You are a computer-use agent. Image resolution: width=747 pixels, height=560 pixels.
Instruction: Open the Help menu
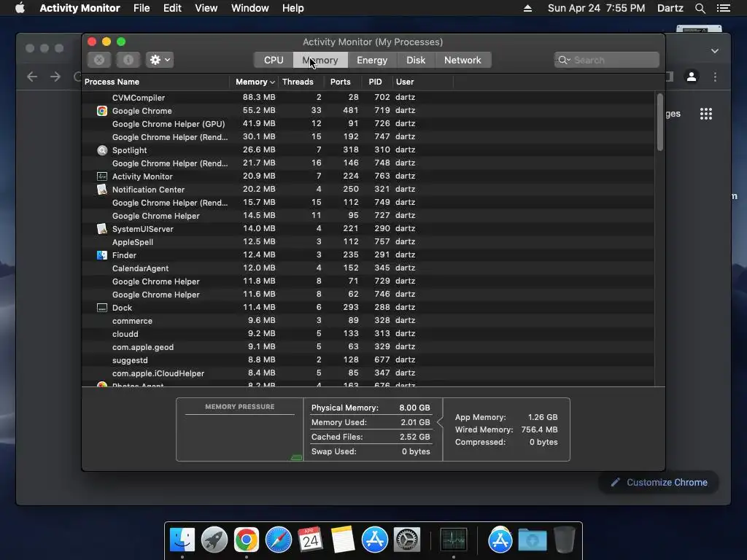coord(293,8)
